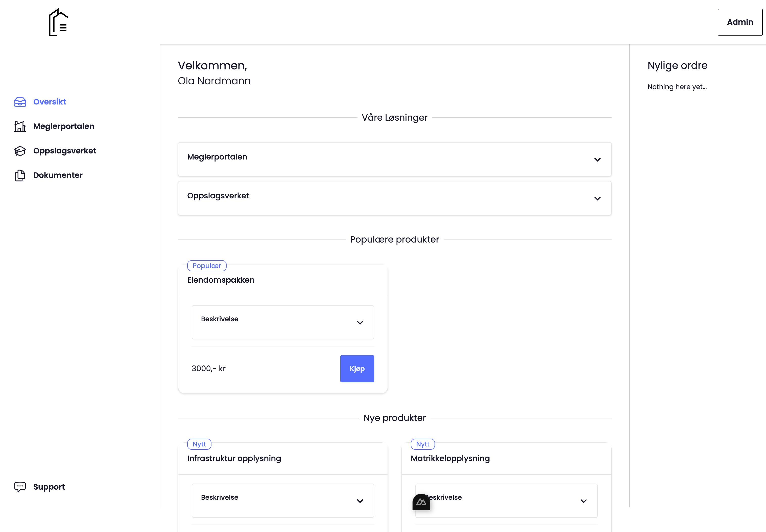Click the Dokumenter files icon
Viewport: 766px width, 532px height.
(x=20, y=175)
